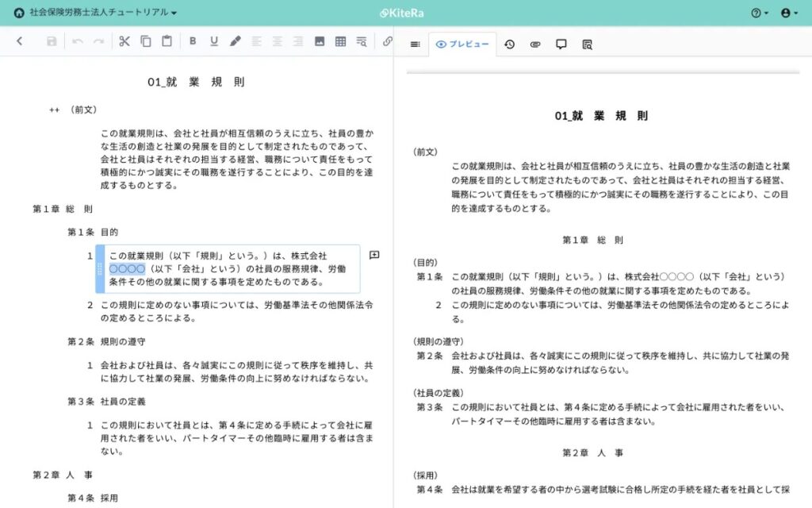Click 第３条 社員の定義 heading in editor
812x508 pixels.
(x=106, y=401)
